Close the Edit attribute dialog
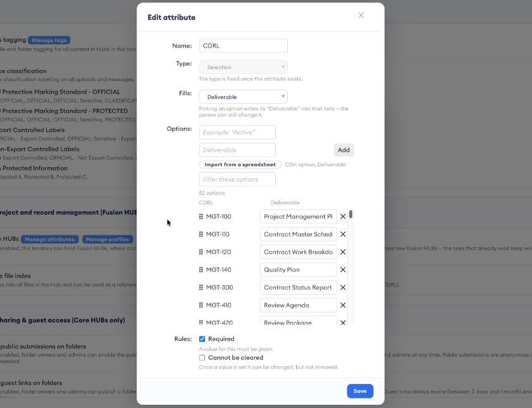The height and width of the screenshot is (408, 532). tap(361, 15)
